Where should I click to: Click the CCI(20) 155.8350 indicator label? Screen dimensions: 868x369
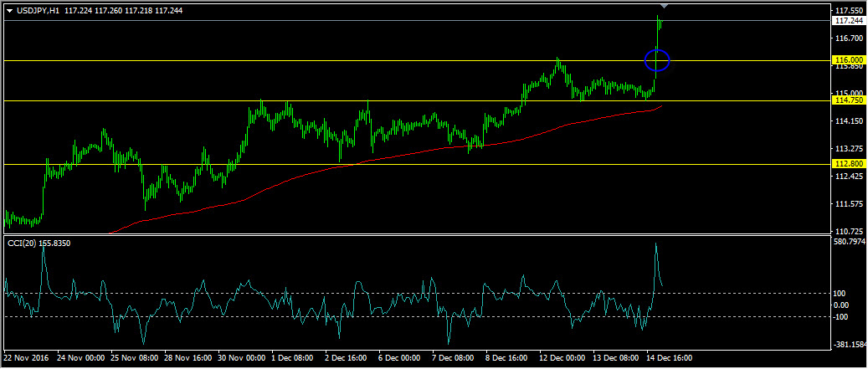(39, 243)
